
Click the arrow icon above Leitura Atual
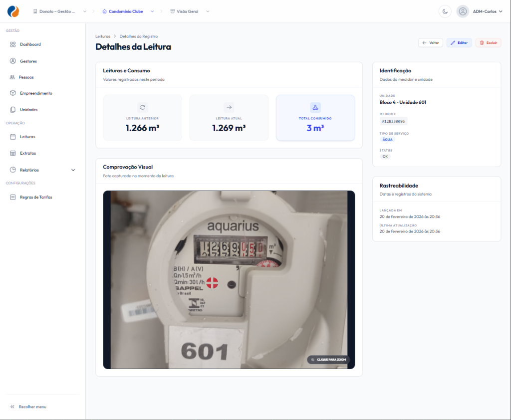coord(229,107)
